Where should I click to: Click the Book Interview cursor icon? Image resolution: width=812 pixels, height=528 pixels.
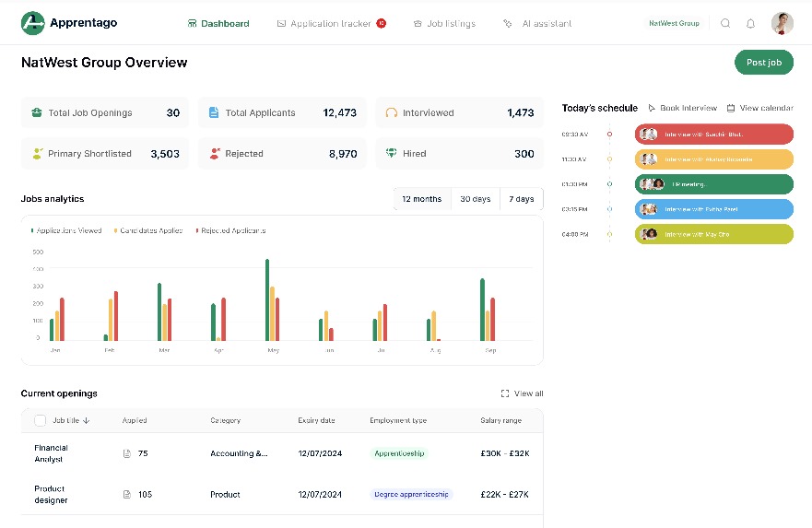(652, 108)
